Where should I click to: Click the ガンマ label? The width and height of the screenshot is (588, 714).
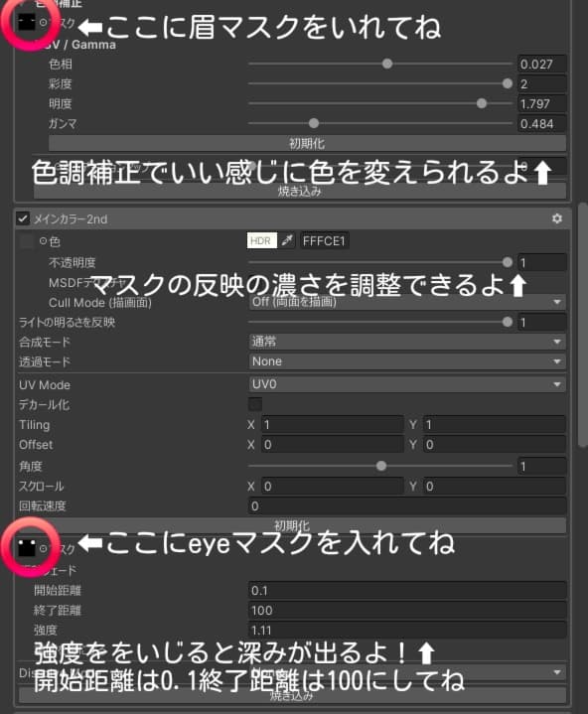(x=63, y=123)
